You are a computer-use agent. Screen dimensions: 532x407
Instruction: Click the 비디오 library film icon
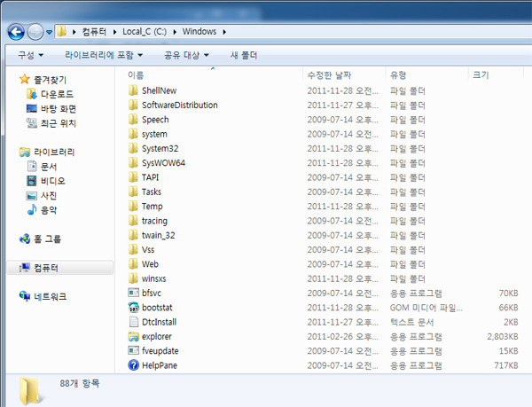[32, 181]
